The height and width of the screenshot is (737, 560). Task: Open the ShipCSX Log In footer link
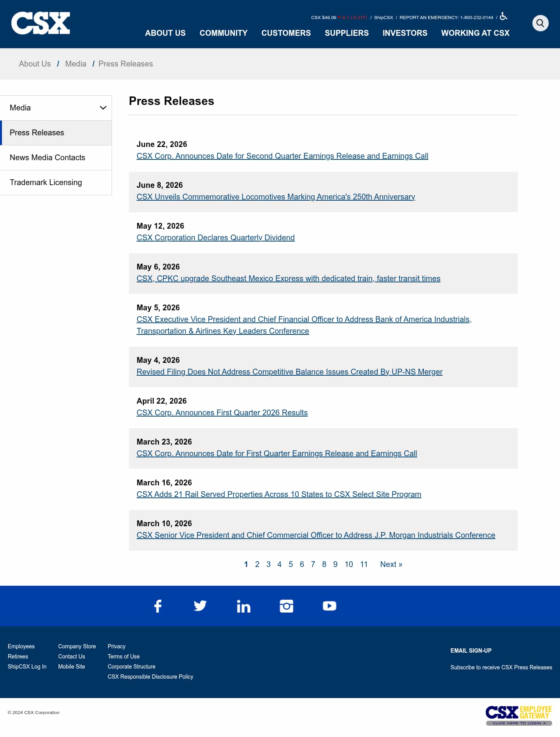point(27,667)
